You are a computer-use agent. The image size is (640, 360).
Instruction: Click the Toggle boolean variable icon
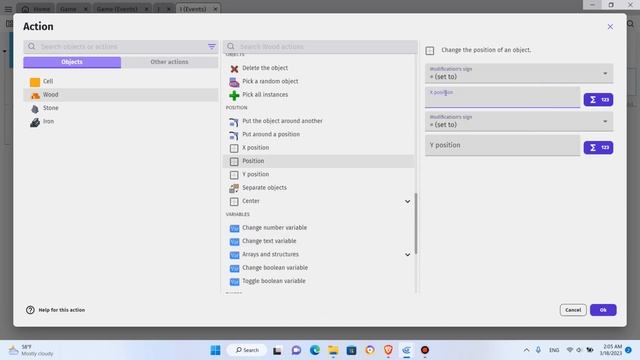pyautogui.click(x=234, y=282)
